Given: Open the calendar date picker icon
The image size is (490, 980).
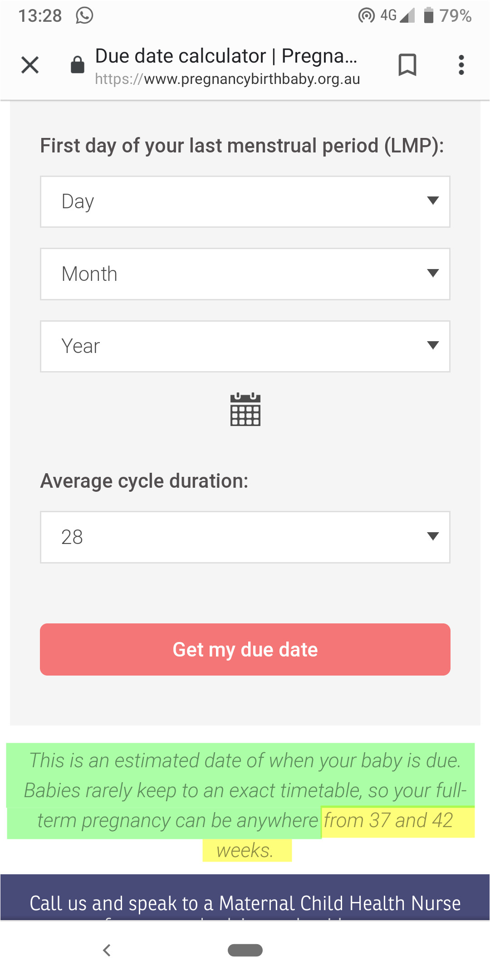Looking at the screenshot, I should 245,410.
